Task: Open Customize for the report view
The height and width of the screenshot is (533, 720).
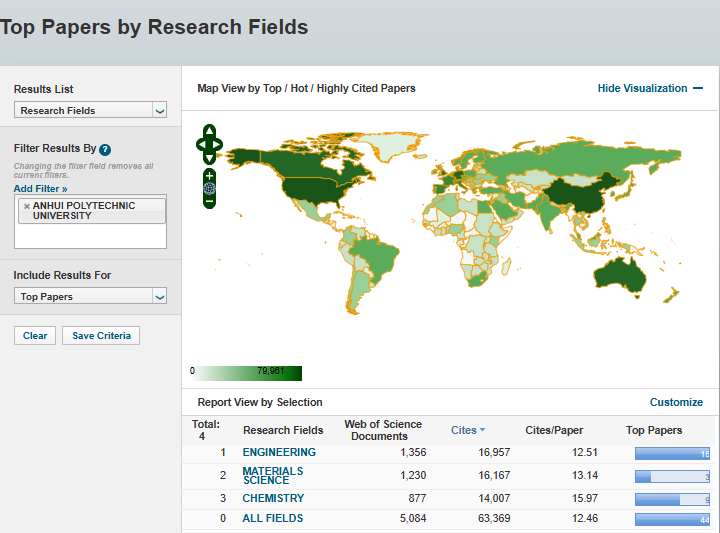Action: pyautogui.click(x=676, y=402)
